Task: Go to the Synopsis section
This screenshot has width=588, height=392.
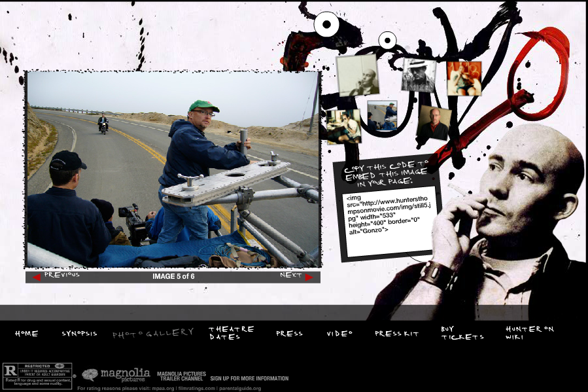Action: (79, 334)
